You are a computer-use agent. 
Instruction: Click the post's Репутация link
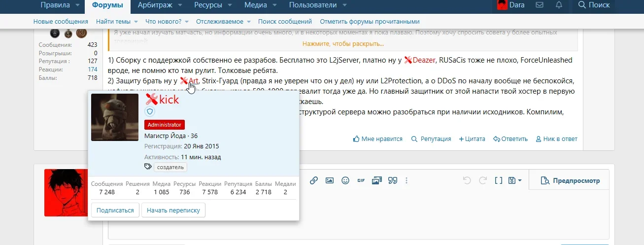coord(431,139)
